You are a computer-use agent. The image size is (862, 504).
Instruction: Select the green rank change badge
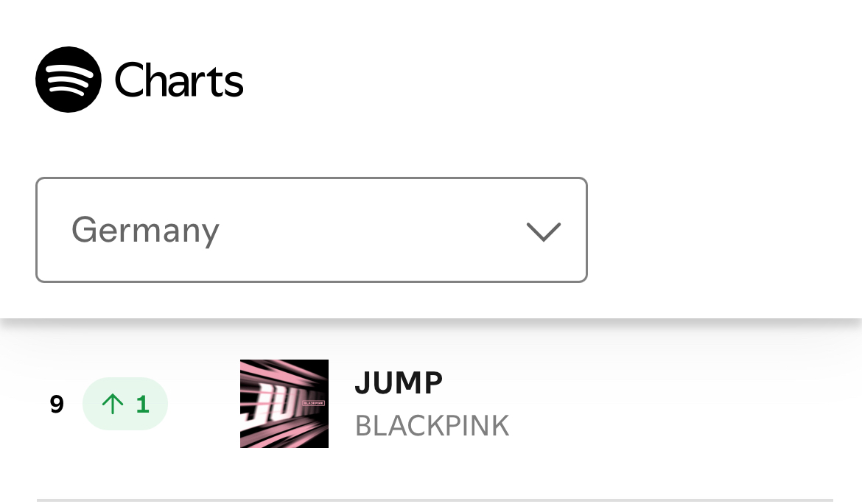coord(125,404)
